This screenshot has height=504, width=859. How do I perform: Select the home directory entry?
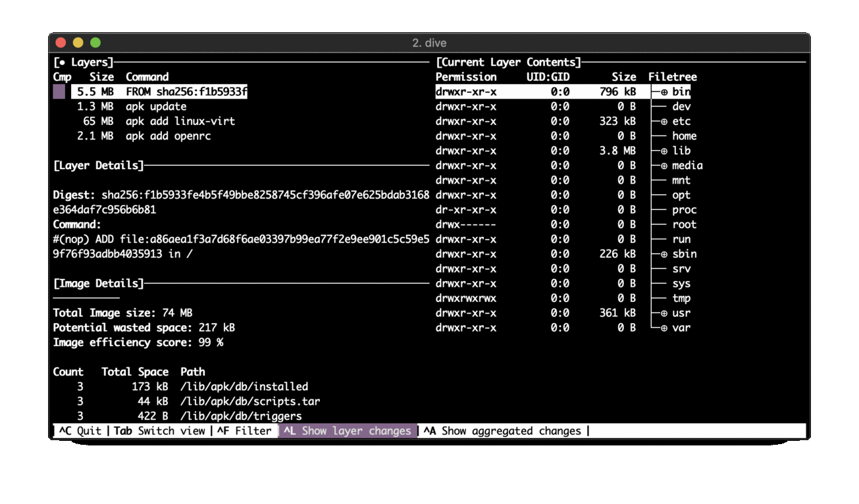[685, 136]
